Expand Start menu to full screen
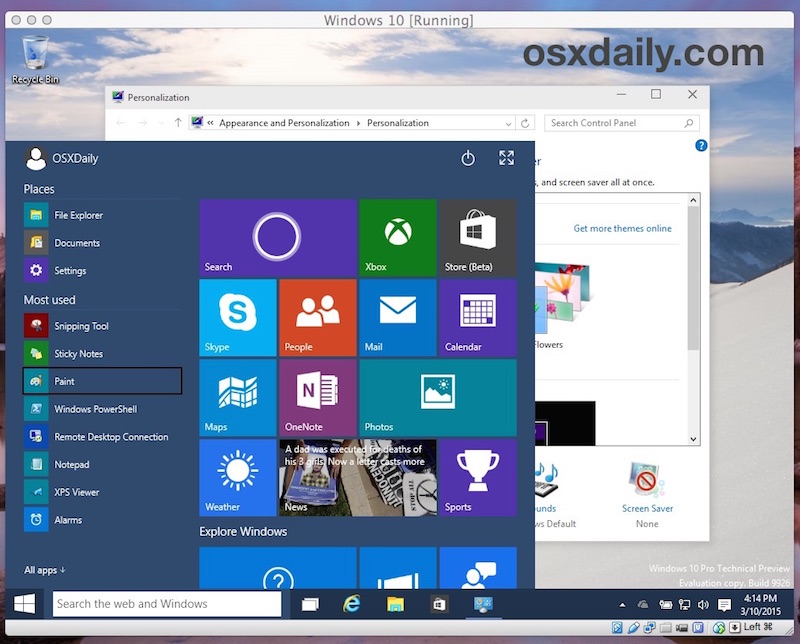This screenshot has height=644, width=800. point(507,158)
